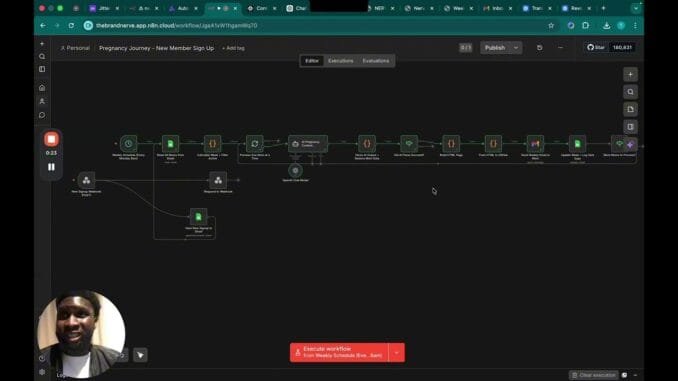Click Clear execution button
Screen dimensions: 678x381
point(594,375)
